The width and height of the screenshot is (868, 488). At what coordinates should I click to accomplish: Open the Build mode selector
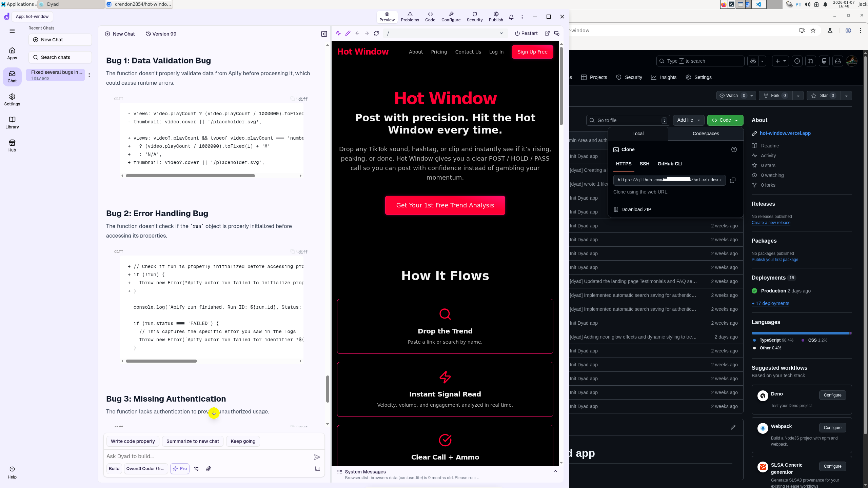point(114,469)
